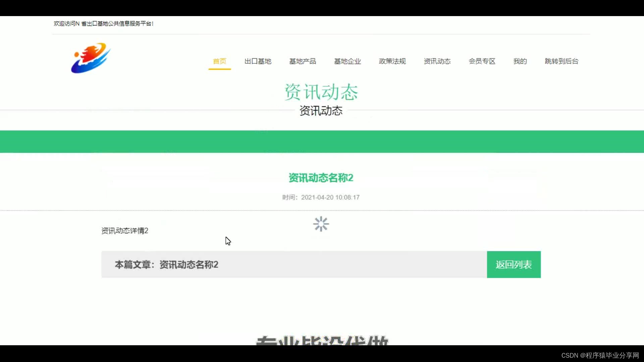Go to the 出口基地 menu item

coord(258,61)
